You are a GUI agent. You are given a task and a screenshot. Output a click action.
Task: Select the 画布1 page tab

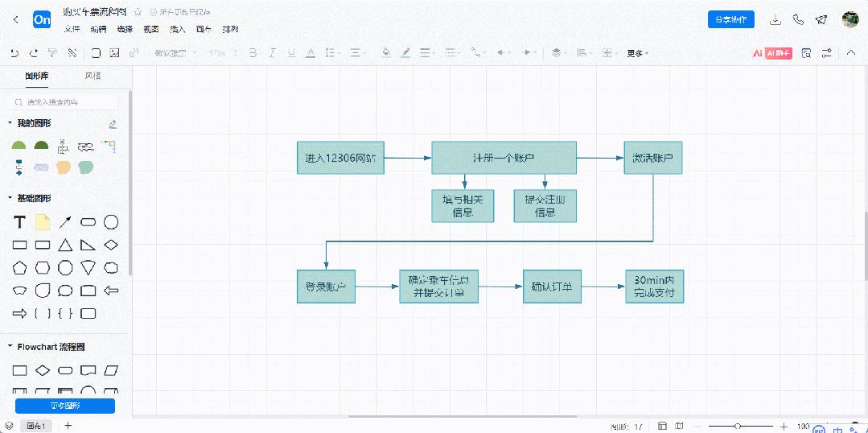(36, 426)
